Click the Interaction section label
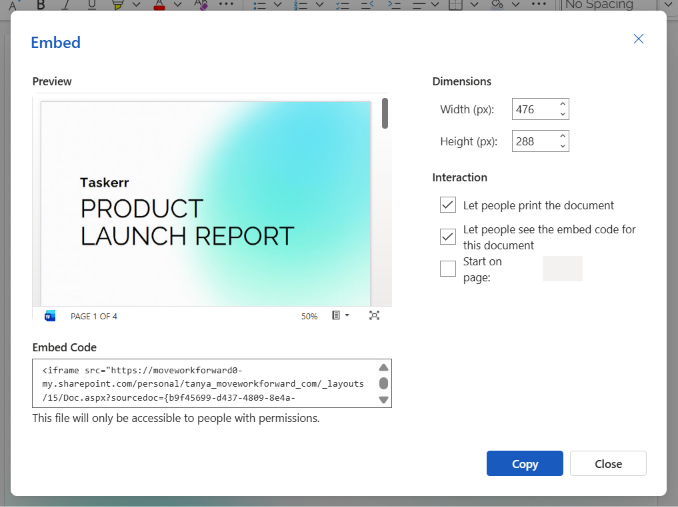This screenshot has height=507, width=678. click(460, 177)
